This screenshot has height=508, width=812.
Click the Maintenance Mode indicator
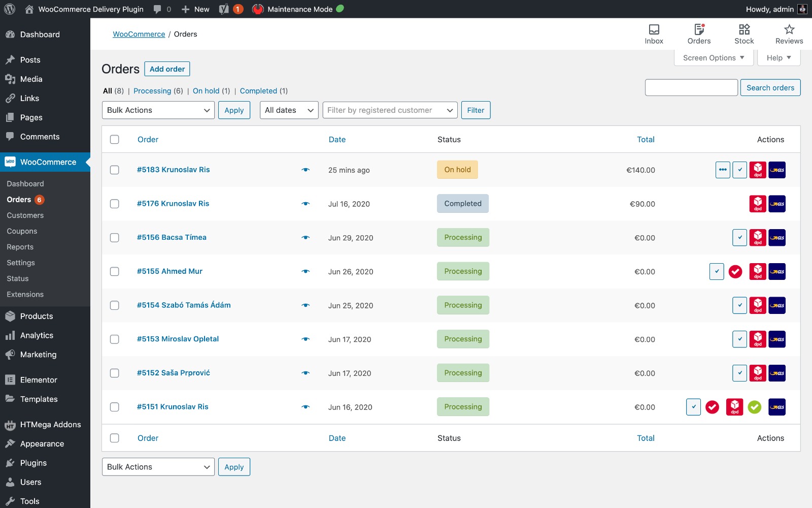click(x=298, y=9)
